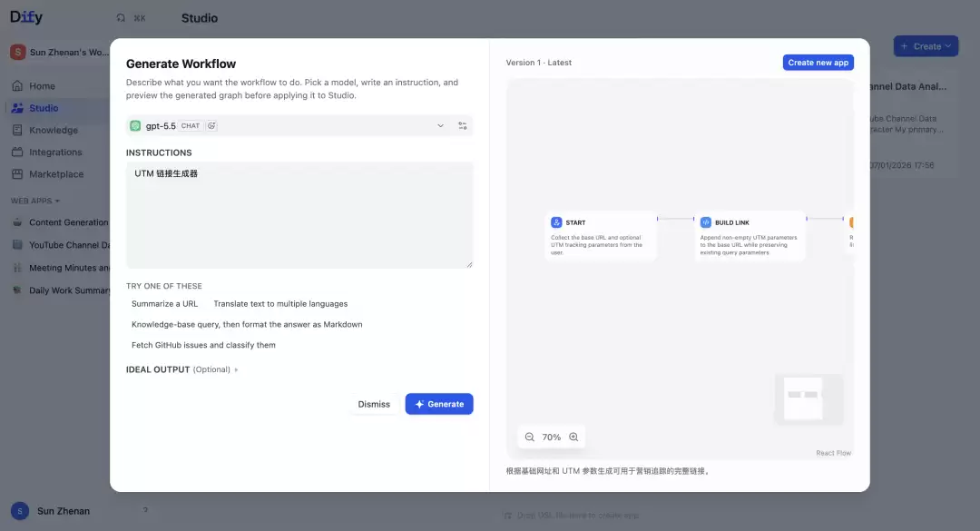
Task: Select the BUILD LINK node
Action: (x=750, y=236)
